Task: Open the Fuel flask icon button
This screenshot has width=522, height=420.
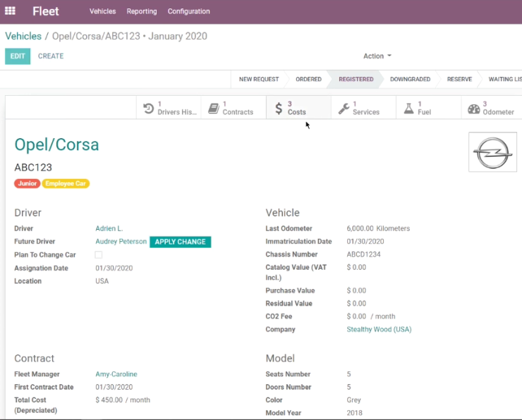Action: pos(428,108)
